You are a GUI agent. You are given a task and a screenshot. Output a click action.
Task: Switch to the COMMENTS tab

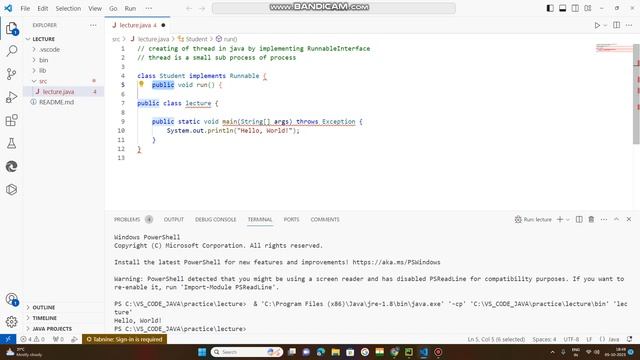click(325, 219)
